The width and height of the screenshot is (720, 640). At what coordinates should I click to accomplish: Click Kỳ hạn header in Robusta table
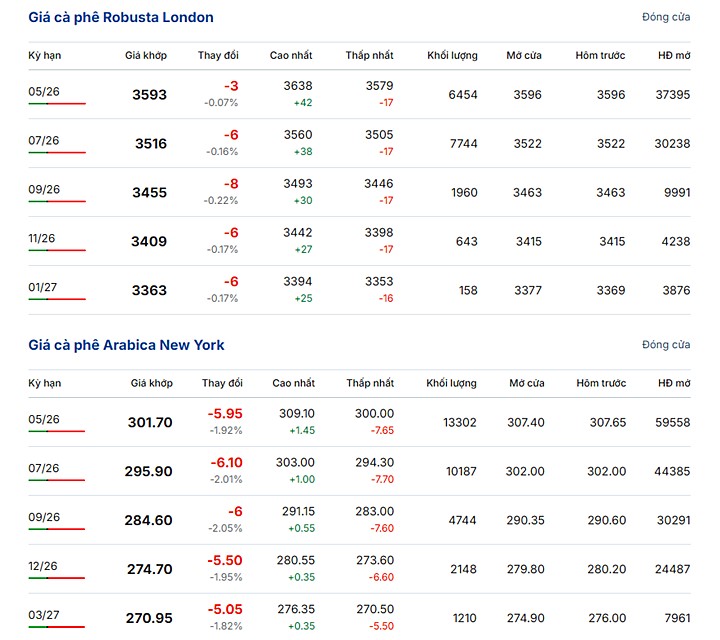(x=44, y=55)
